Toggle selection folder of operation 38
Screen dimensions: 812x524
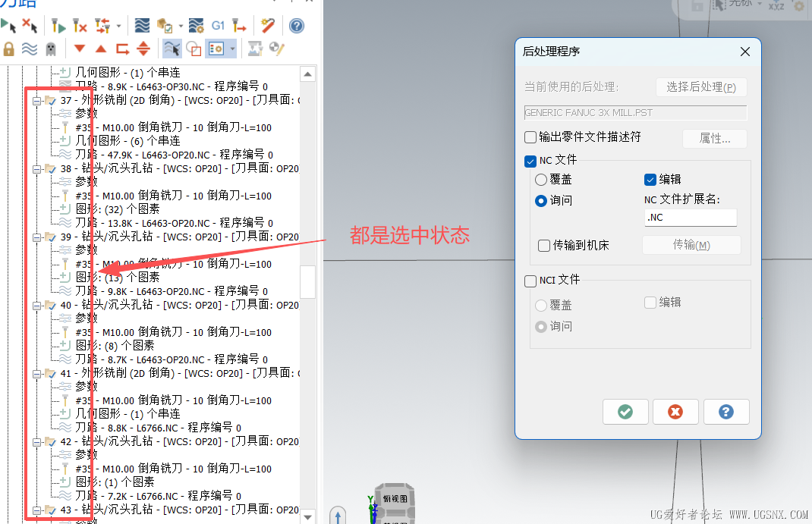pyautogui.click(x=50, y=169)
